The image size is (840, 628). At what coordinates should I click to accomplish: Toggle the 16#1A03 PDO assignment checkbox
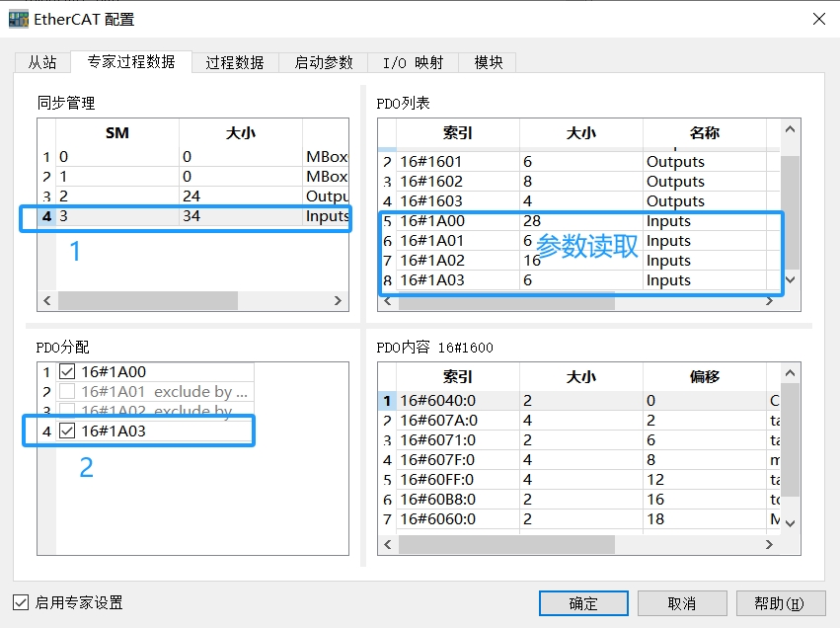67,432
